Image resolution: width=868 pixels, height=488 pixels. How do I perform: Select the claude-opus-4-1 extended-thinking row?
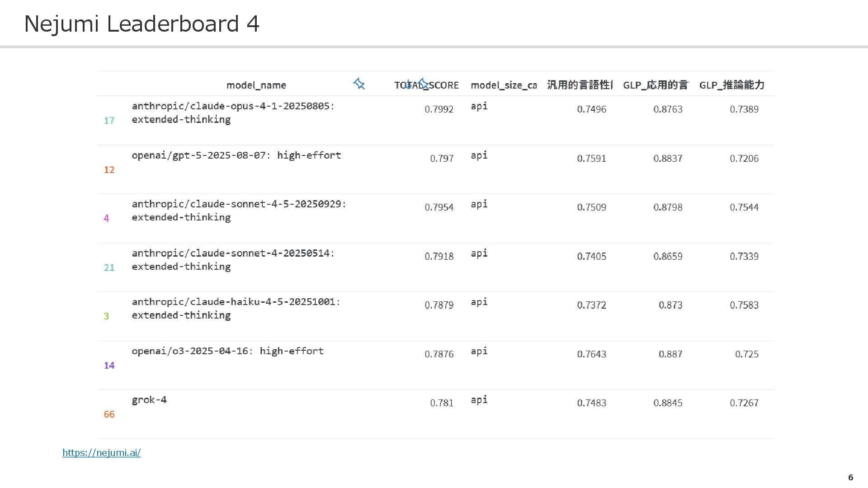(x=233, y=113)
